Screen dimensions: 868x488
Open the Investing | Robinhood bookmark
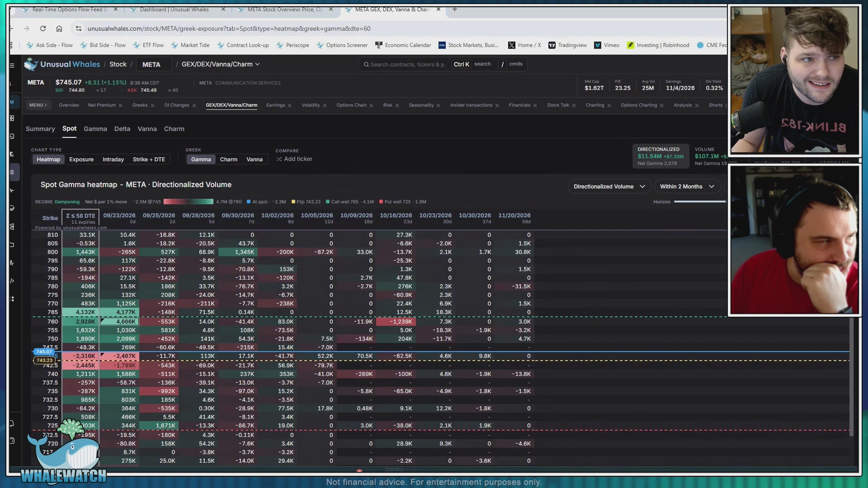(x=658, y=45)
